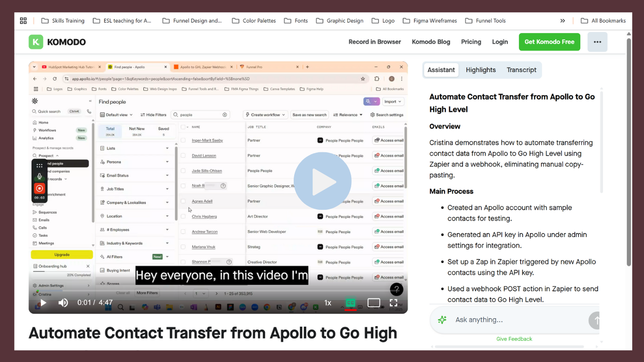This screenshot has height=362, width=644.
Task: In the video, tick the Jade Sills-Ohlsen row checkbox
Action: [x=183, y=171]
